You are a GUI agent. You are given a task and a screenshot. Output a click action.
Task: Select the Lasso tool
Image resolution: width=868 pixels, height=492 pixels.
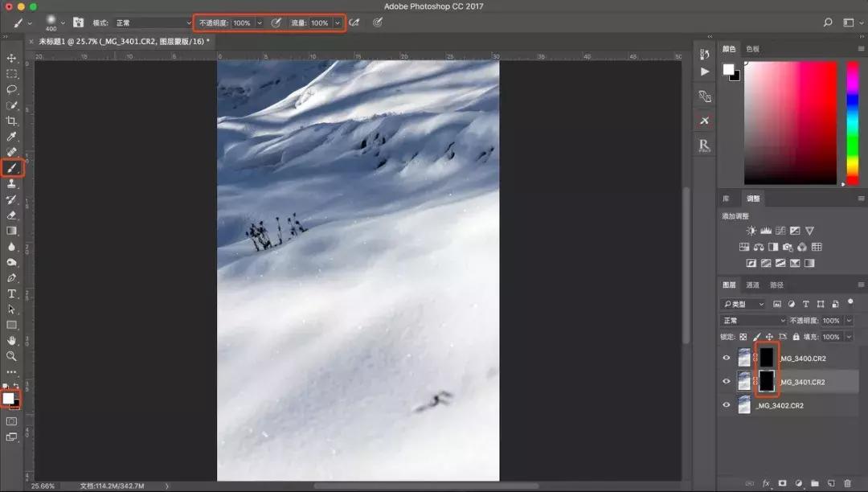(x=11, y=89)
